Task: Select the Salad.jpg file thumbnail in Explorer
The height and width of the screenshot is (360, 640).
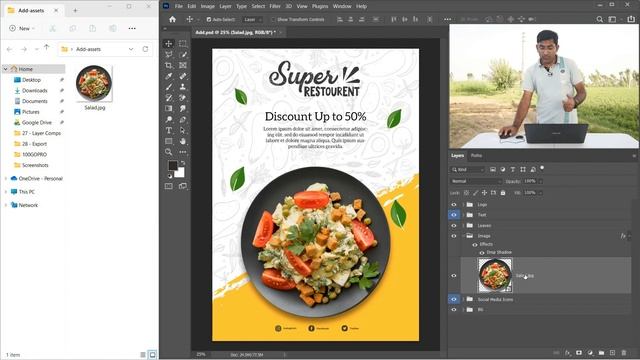Action: (x=94, y=83)
